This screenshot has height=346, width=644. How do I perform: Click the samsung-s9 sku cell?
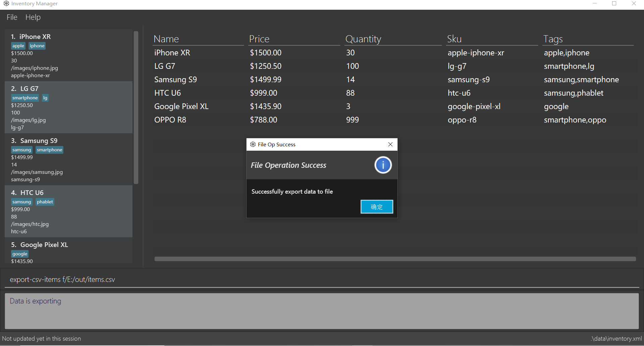pos(469,80)
